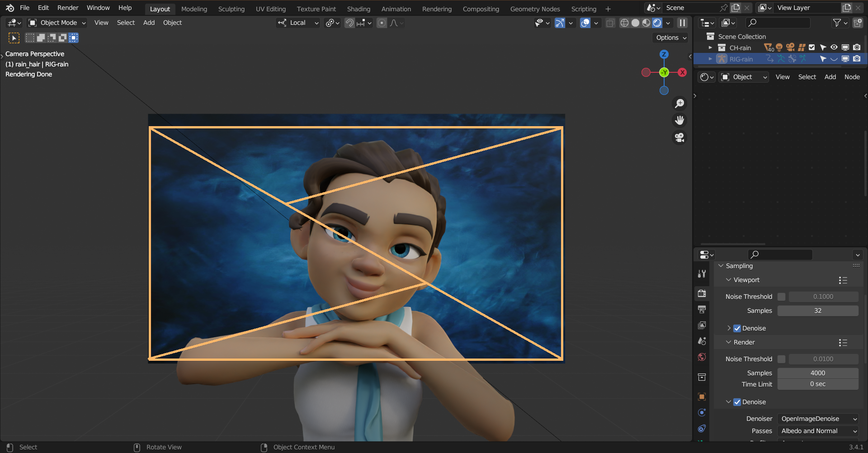Open the Output properties tab
868x453 pixels.
coord(702,309)
